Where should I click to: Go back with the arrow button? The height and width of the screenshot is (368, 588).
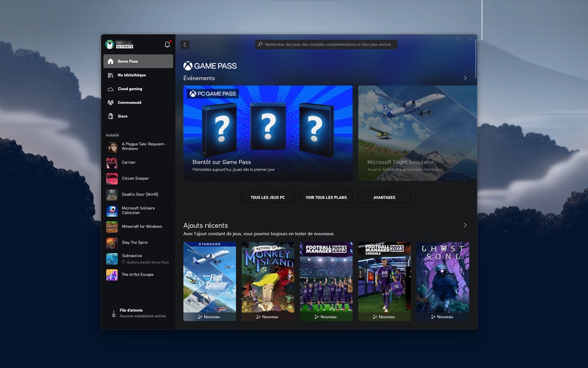[185, 45]
